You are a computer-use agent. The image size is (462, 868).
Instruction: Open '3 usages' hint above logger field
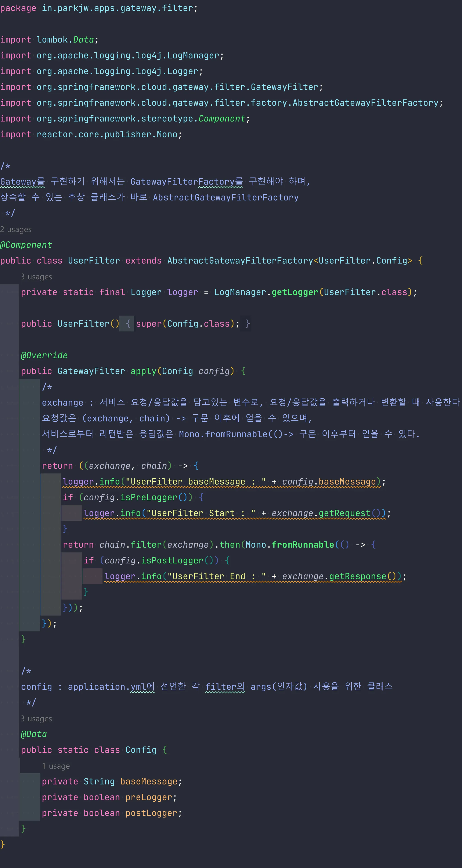pyautogui.click(x=36, y=277)
